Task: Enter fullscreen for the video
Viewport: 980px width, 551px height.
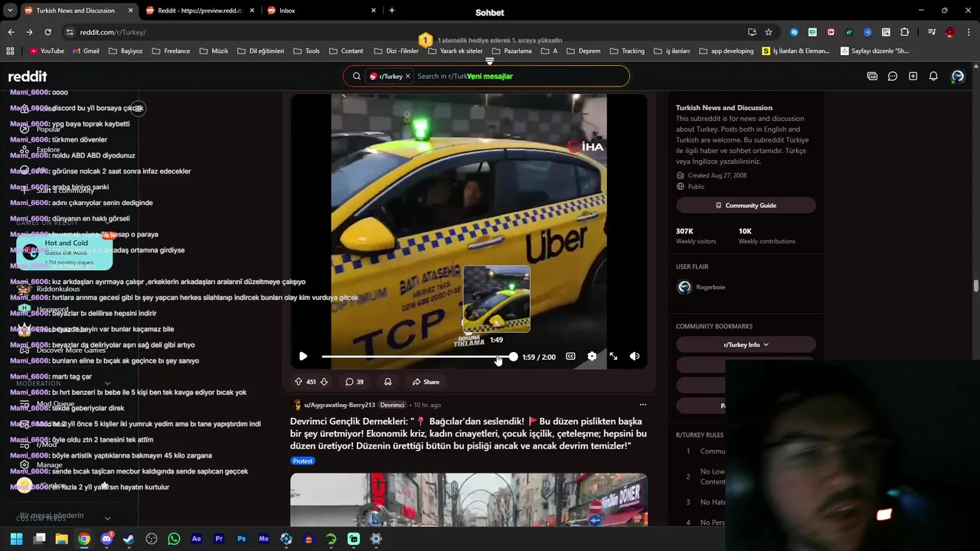Action: 613,357
